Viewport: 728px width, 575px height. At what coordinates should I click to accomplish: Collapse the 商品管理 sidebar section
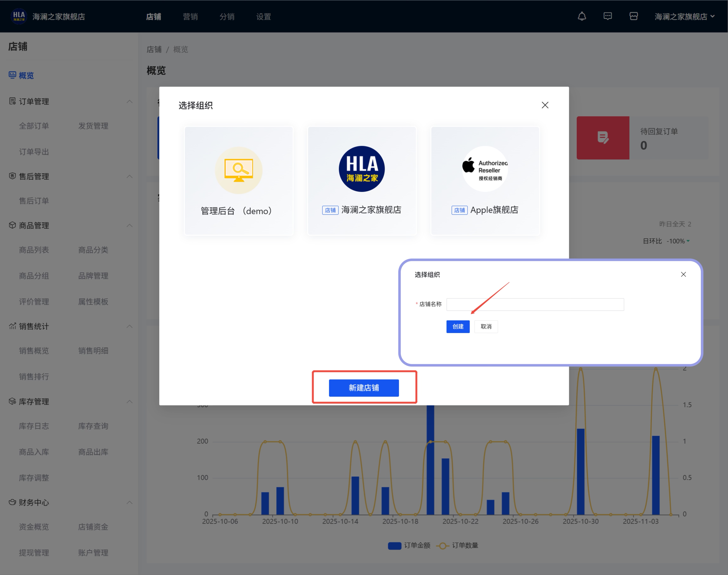coord(130,225)
